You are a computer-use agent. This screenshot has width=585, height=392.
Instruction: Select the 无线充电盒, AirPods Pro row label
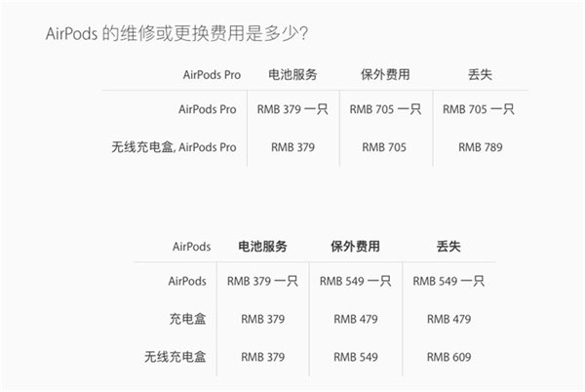pos(175,147)
